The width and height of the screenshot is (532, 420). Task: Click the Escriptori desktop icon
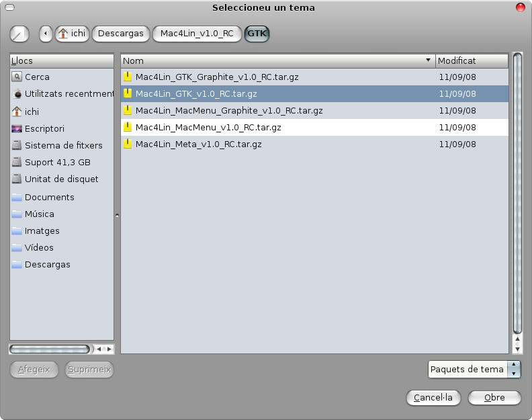pos(17,128)
